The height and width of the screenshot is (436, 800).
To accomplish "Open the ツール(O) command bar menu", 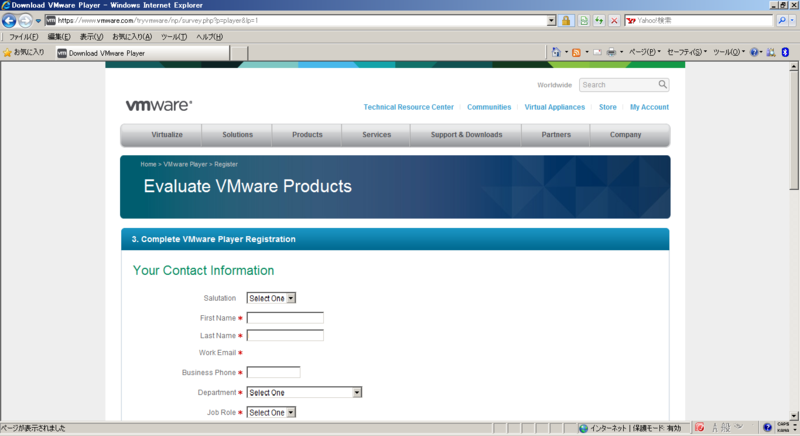I will coord(729,52).
